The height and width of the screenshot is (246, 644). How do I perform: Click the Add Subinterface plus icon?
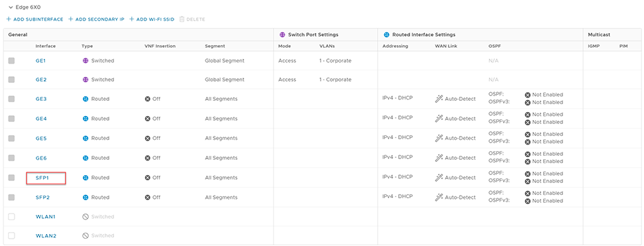point(9,19)
